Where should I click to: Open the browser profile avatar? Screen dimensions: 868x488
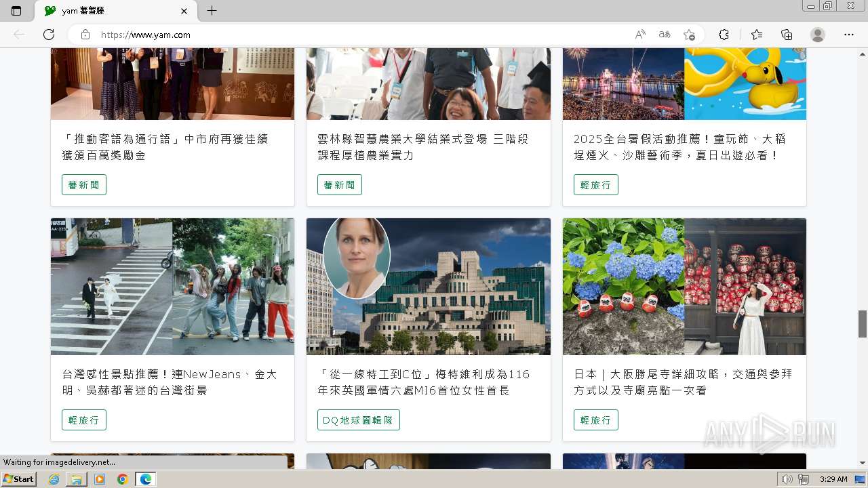[818, 35]
